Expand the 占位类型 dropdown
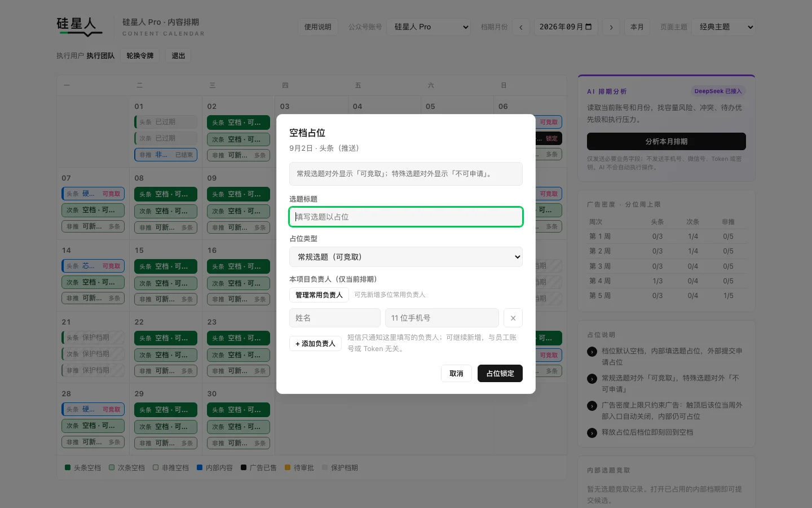Screen dimensions: 812x508 406,257
